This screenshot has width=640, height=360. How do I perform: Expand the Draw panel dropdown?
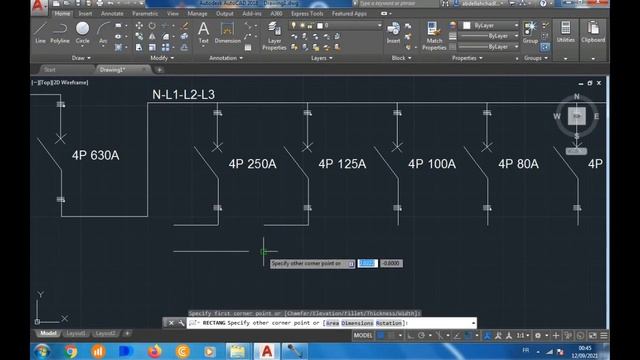click(81, 58)
